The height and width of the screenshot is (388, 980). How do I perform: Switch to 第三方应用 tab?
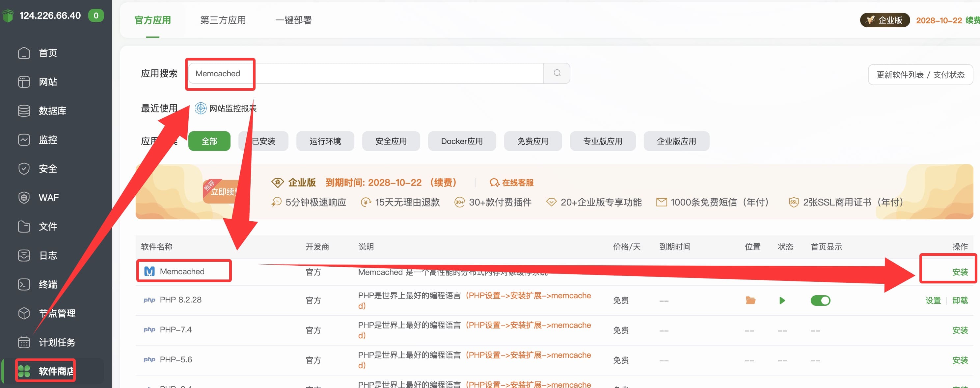point(223,20)
